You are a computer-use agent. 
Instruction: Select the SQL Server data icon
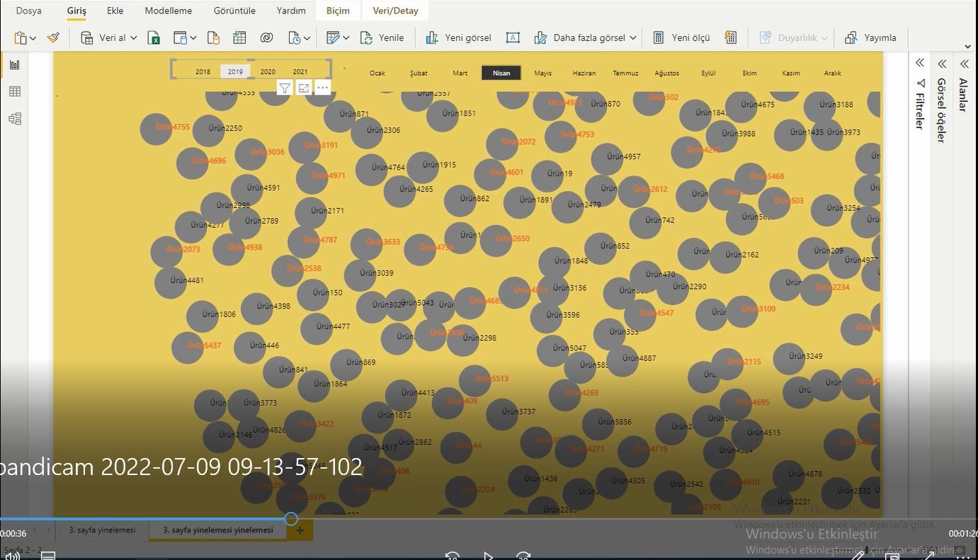[x=213, y=38]
